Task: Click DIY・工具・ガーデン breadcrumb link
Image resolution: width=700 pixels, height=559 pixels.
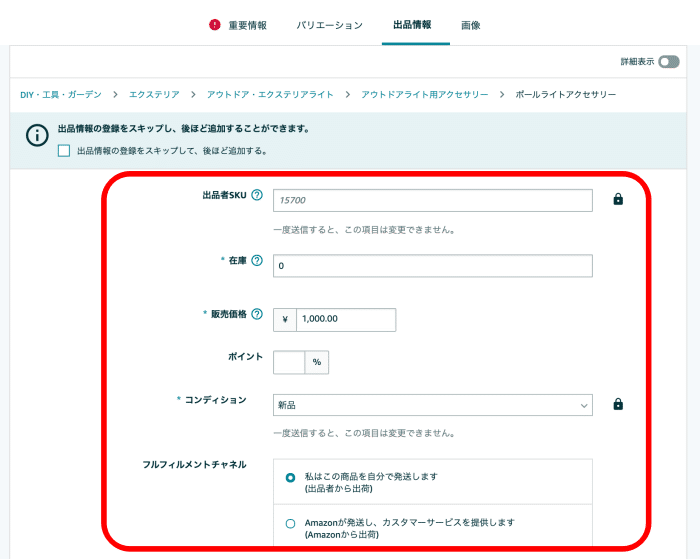Action: tap(61, 94)
